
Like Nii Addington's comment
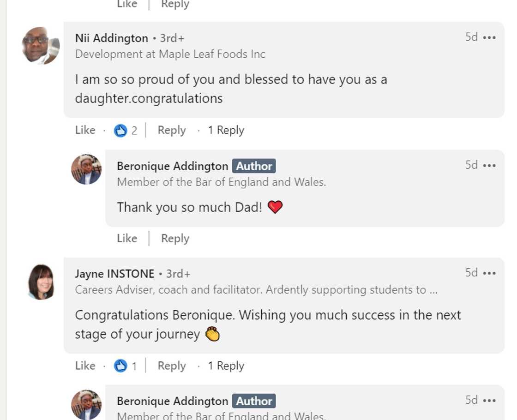pyautogui.click(x=84, y=130)
